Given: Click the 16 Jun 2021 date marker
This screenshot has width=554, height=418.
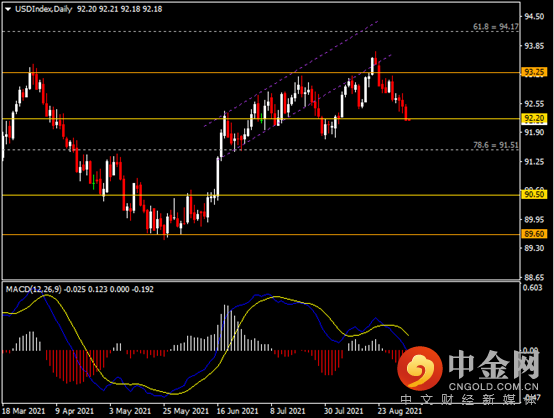Looking at the screenshot, I should (x=238, y=411).
